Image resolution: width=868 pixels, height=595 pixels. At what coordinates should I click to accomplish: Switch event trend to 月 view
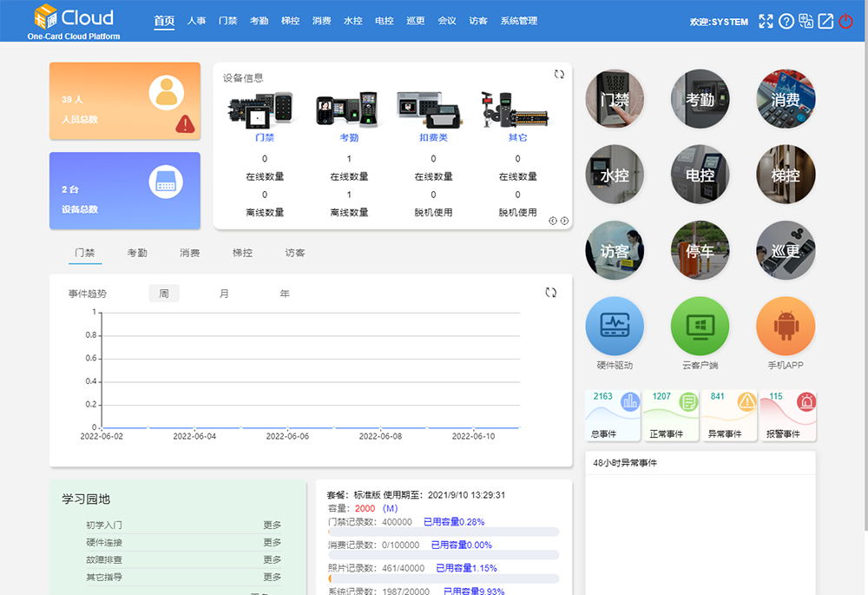click(x=224, y=294)
